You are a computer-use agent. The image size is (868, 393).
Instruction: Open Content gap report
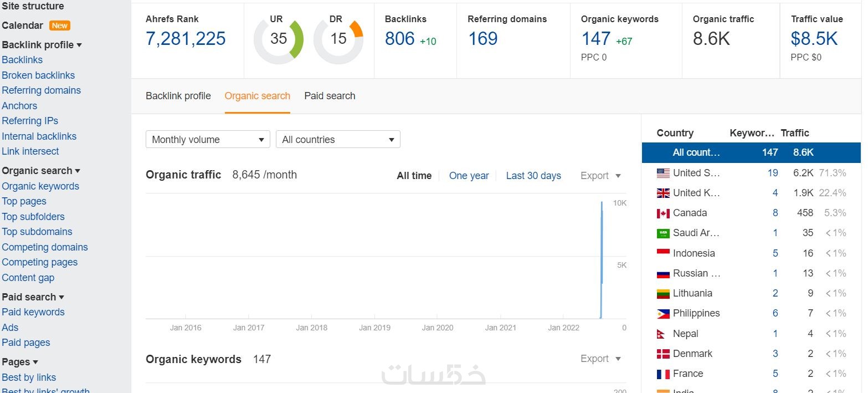coord(28,278)
